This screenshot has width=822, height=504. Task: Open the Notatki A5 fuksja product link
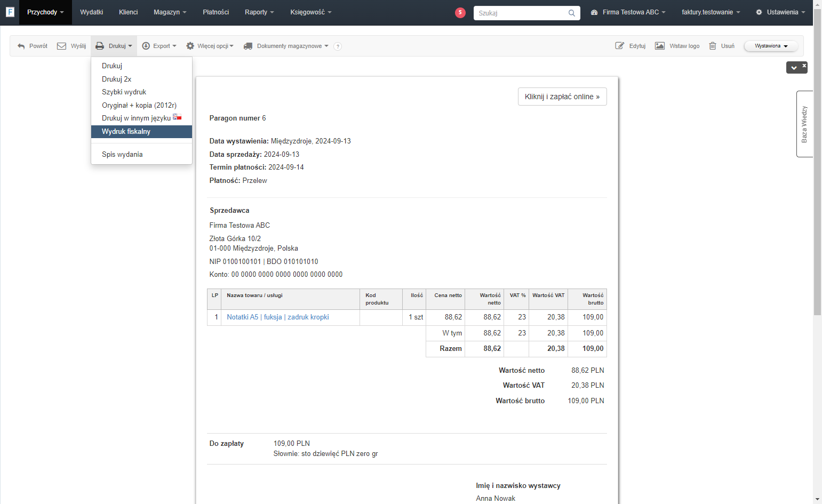coord(278,317)
